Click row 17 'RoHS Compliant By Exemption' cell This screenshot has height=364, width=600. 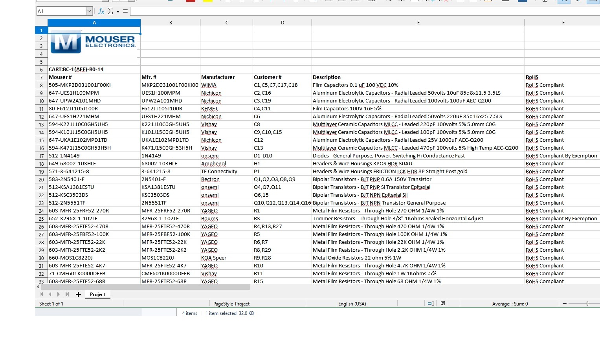pos(563,156)
